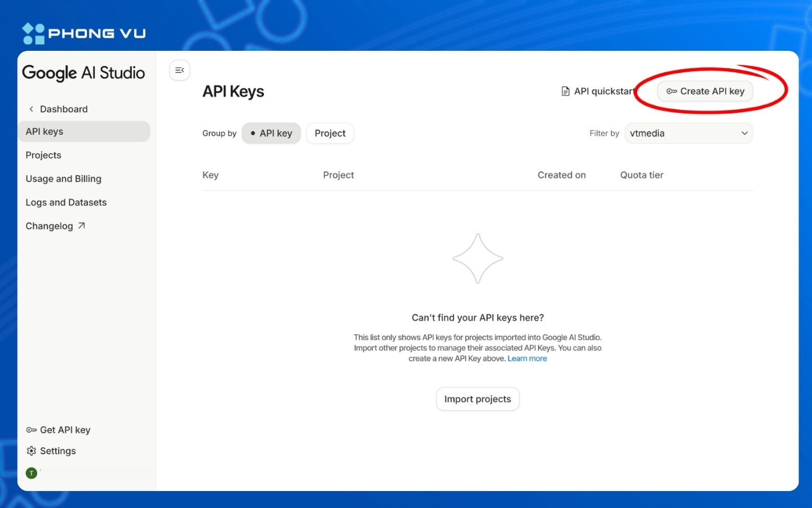Click "Can't find your API keys here?" text
The width and height of the screenshot is (812, 508).
[478, 318]
